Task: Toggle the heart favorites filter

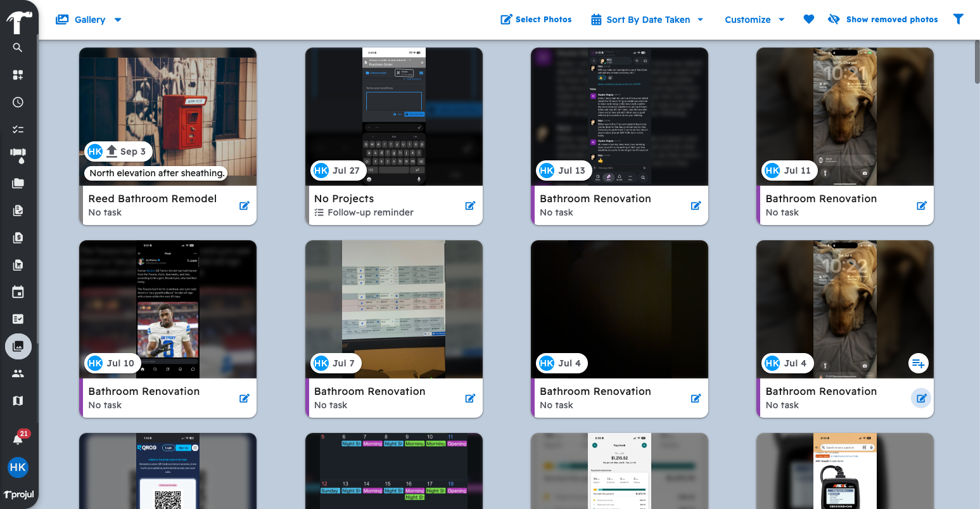Action: tap(808, 20)
